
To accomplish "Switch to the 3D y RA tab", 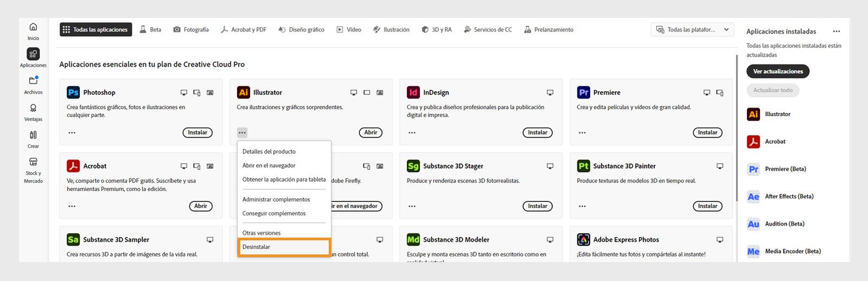I will coord(437,30).
